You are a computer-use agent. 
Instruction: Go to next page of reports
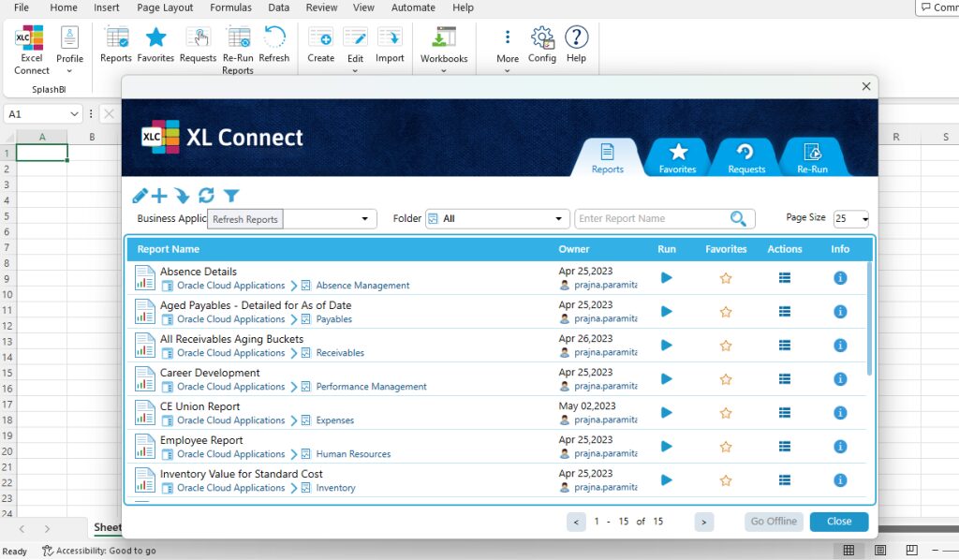pyautogui.click(x=703, y=522)
